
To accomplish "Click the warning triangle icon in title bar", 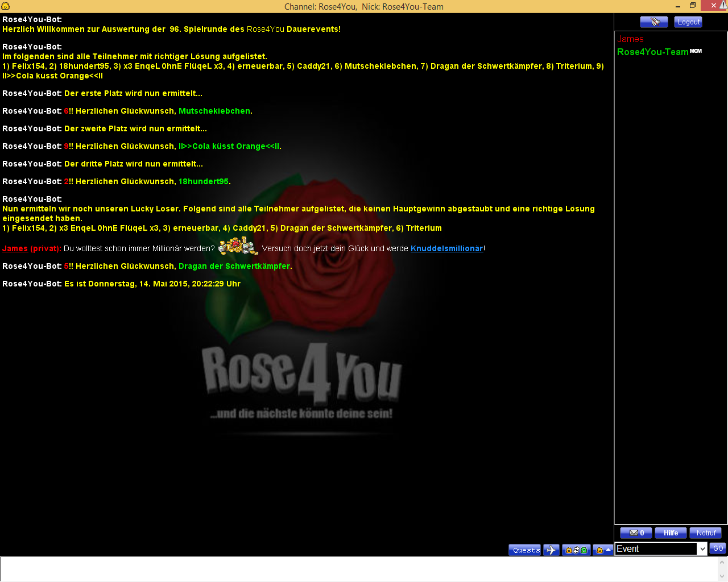I will click(x=723, y=5).
